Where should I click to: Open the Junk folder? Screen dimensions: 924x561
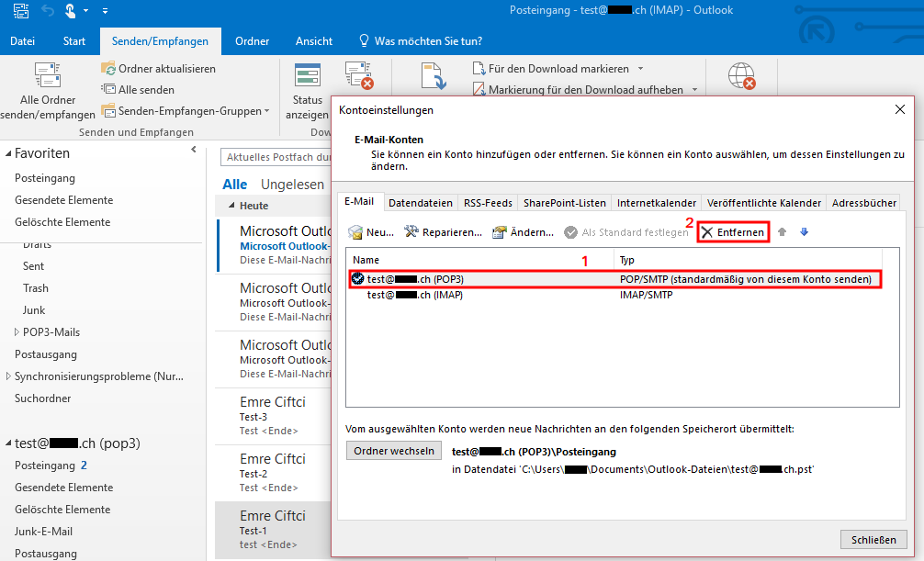(x=34, y=310)
